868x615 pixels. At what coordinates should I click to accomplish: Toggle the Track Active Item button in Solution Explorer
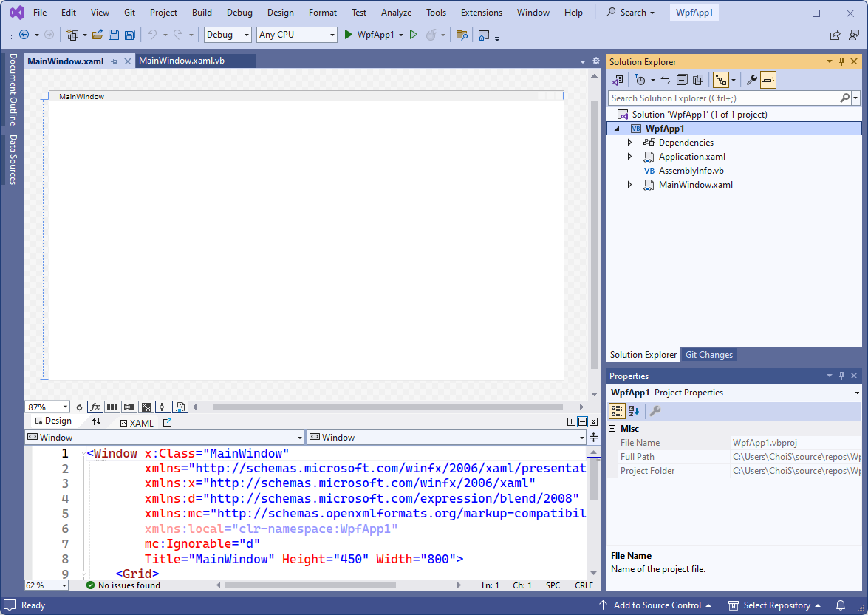[720, 81]
